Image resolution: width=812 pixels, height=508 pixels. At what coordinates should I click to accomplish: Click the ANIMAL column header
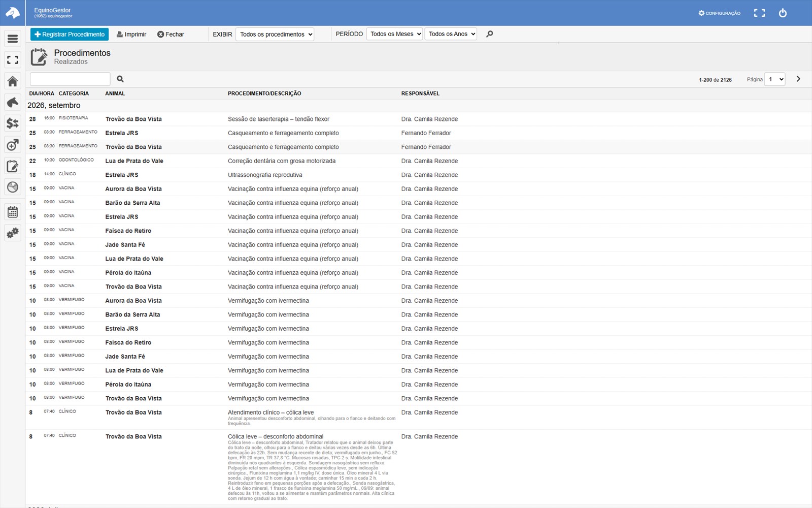point(115,93)
